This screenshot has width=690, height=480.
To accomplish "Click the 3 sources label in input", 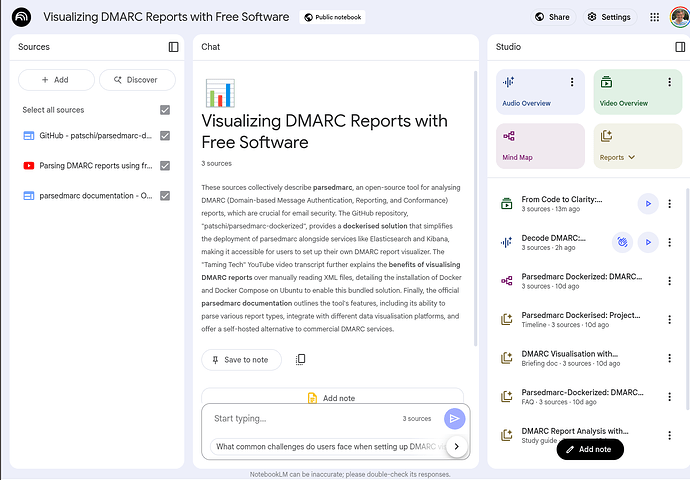I will 417,418.
